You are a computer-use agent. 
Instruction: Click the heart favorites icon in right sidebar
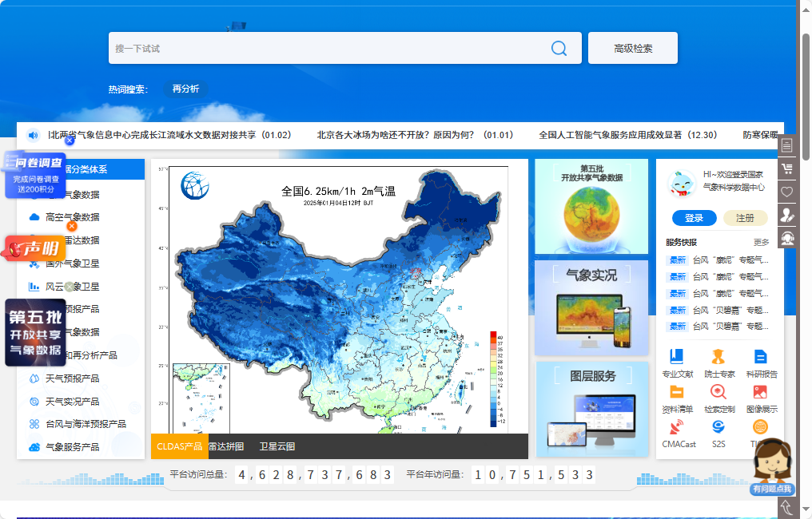[x=786, y=192]
